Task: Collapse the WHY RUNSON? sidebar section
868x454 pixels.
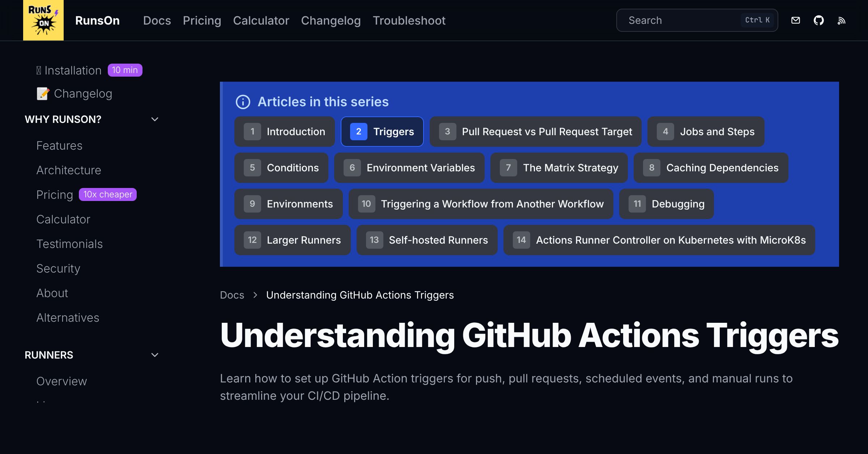Action: 155,119
